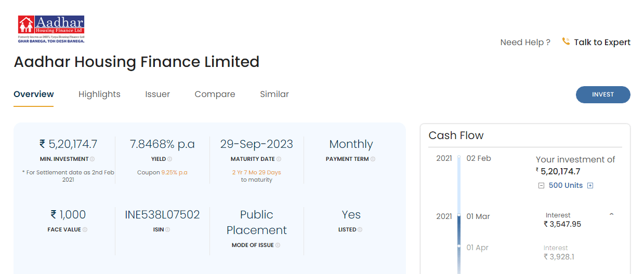
Task: Click the ISIN value INE538L07502
Action: pos(162,214)
